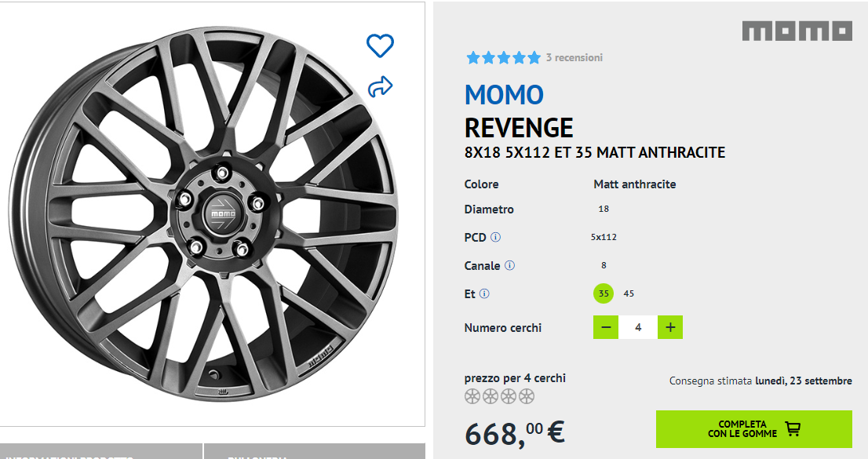868x459 pixels.
Task: Click the Et info icon
Action: click(x=484, y=293)
